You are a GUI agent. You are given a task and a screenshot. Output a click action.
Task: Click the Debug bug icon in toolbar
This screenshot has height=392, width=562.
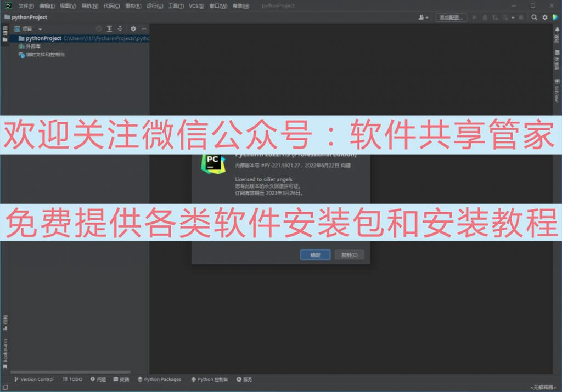coord(485,17)
